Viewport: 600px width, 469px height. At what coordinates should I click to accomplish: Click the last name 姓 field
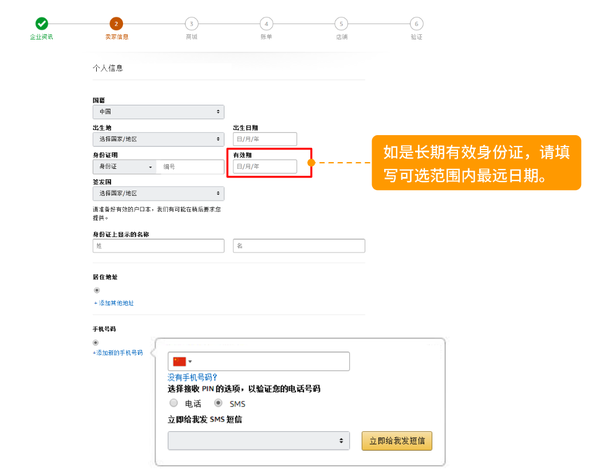coord(158,246)
